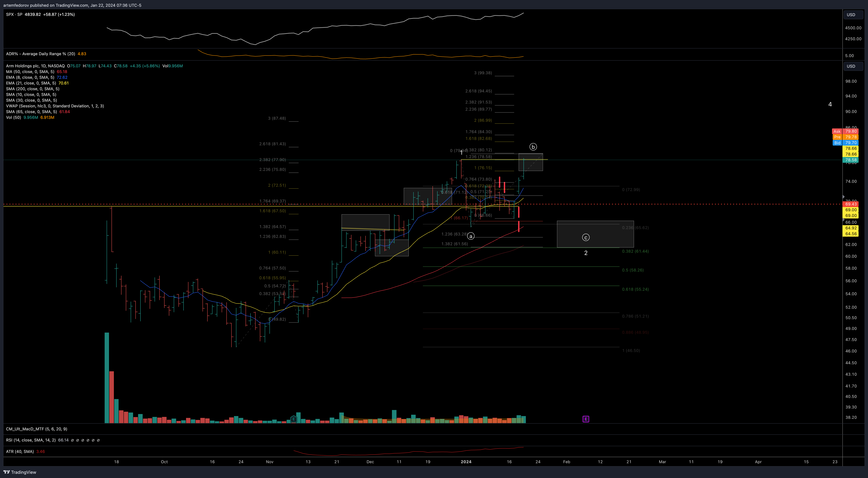868x478 pixels.
Task: Click the Ask 79.80 price label
Action: tap(845, 131)
